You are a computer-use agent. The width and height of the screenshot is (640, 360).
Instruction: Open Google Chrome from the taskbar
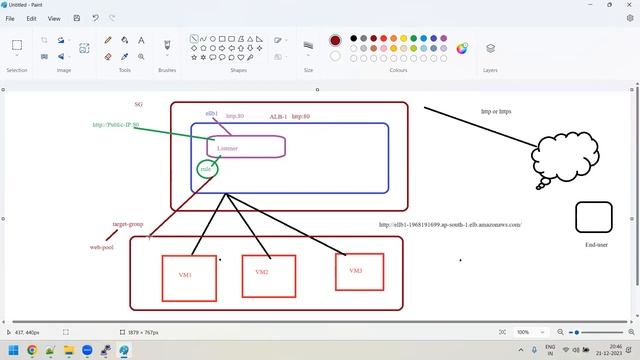point(32,350)
